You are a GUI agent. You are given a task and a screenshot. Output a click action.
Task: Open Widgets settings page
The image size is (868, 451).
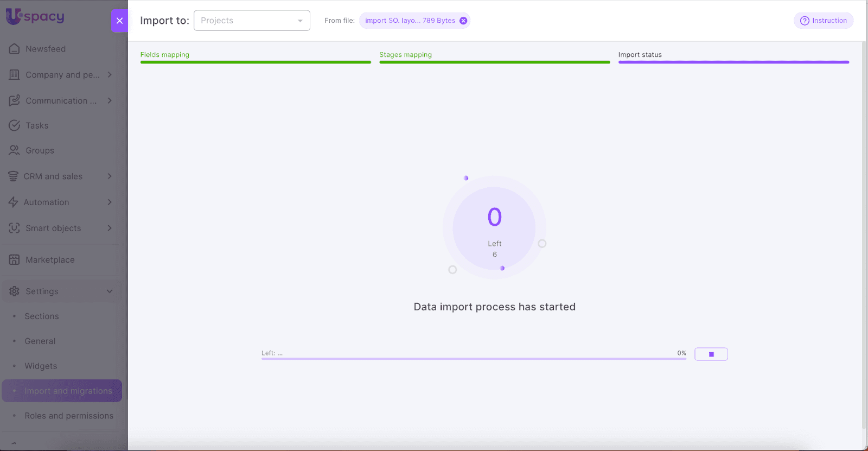(x=41, y=366)
